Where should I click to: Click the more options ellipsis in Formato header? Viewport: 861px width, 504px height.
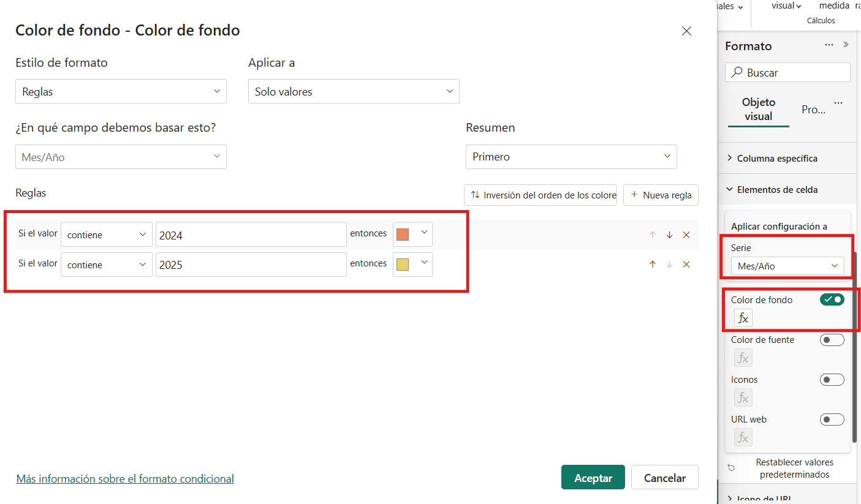coord(829,45)
